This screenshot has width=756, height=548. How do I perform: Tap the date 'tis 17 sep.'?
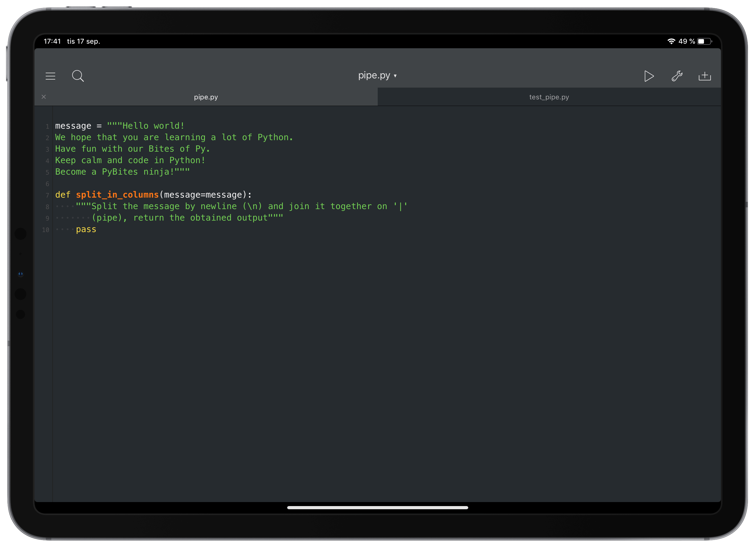tap(83, 41)
